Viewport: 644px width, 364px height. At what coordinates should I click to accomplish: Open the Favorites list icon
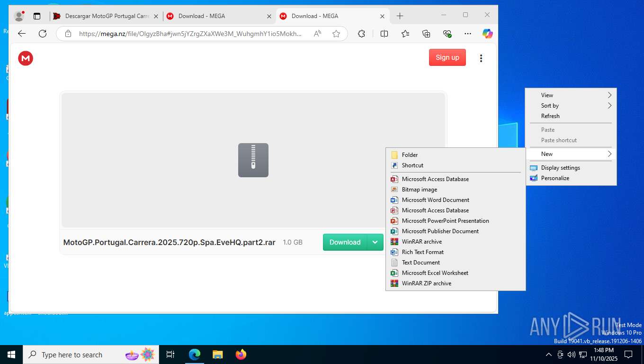tap(405, 34)
